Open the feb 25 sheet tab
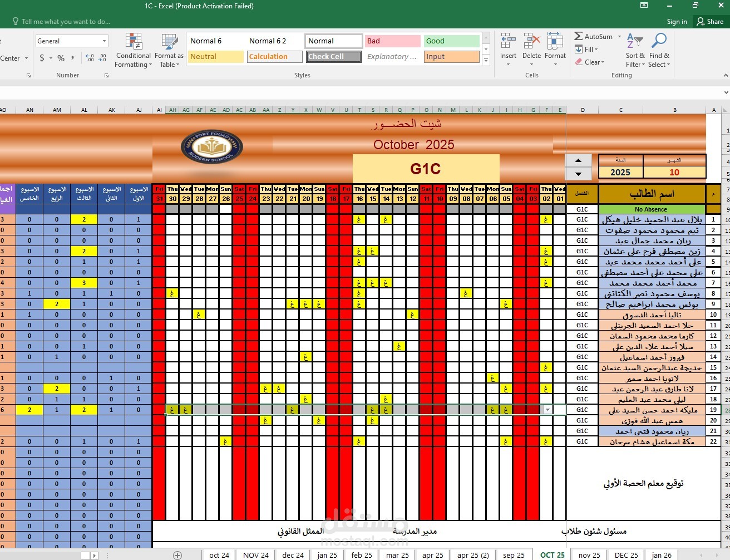The height and width of the screenshot is (560, 730). click(362, 555)
